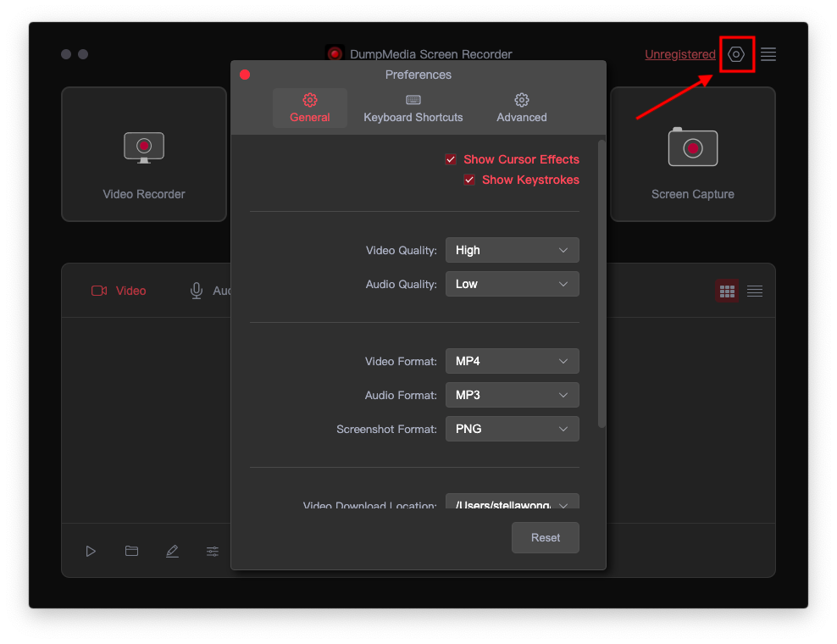Open the Screenshot Format dropdown
The height and width of the screenshot is (644, 837).
tap(512, 429)
